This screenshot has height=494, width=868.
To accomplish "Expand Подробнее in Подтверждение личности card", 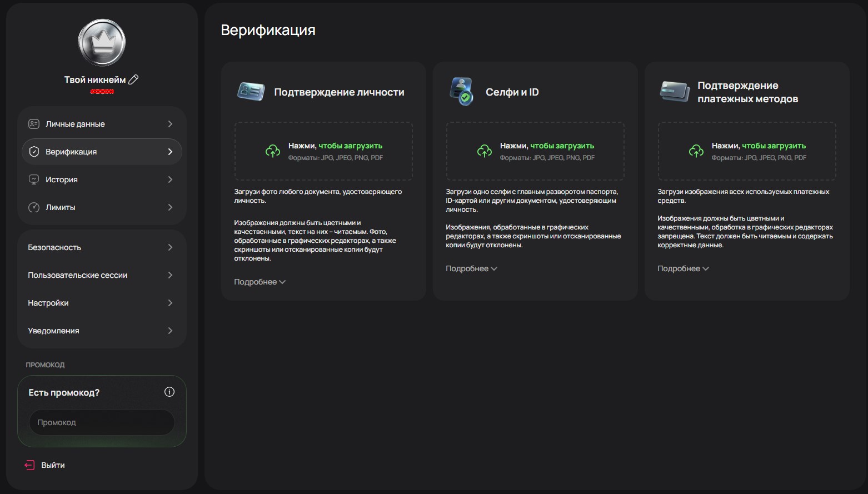I will 259,281.
